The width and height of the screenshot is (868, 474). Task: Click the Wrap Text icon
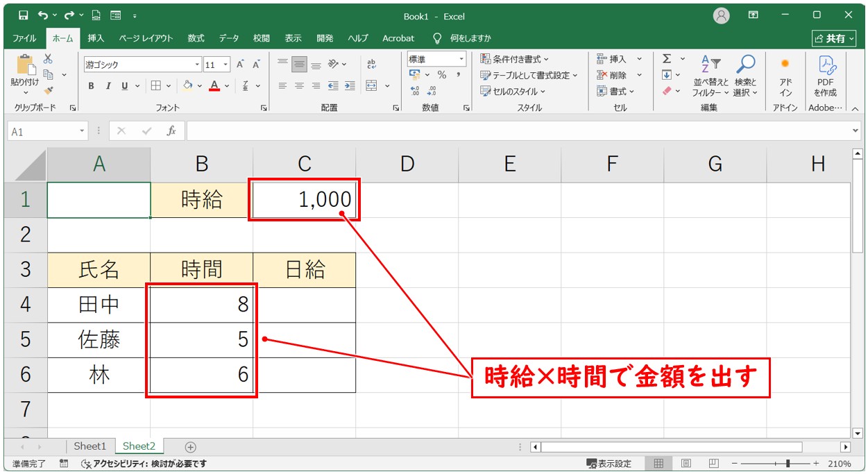[x=371, y=64]
